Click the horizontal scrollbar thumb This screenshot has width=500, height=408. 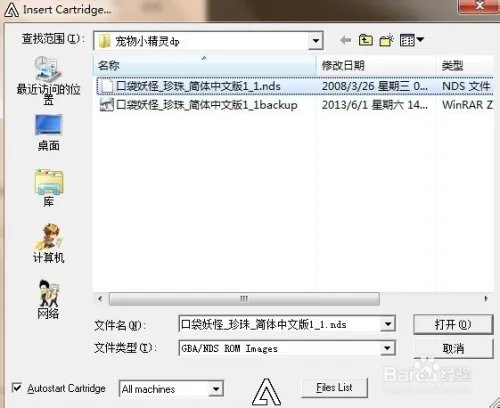pyautogui.click(x=244, y=299)
